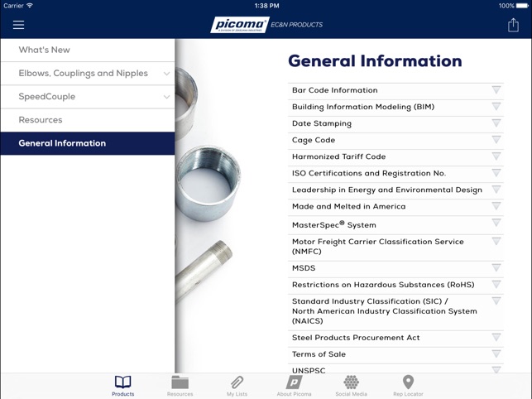
Task: Select What's New in sidebar
Action: point(88,50)
